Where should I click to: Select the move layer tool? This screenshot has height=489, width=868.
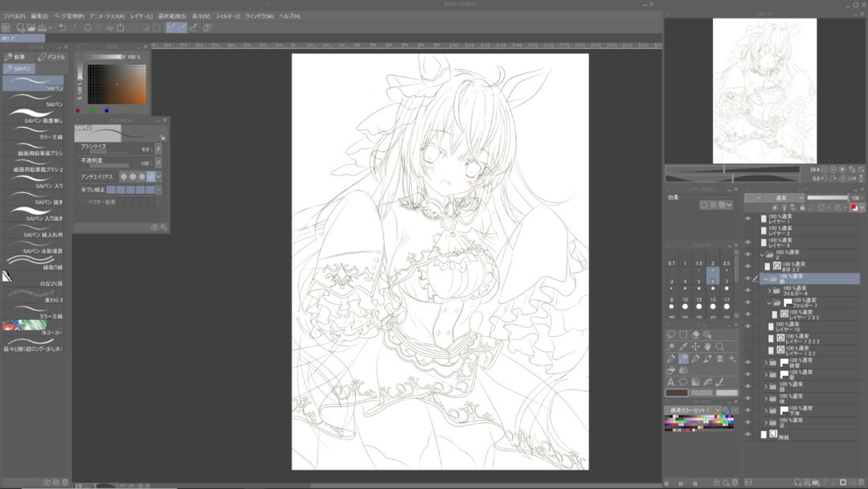click(x=695, y=347)
